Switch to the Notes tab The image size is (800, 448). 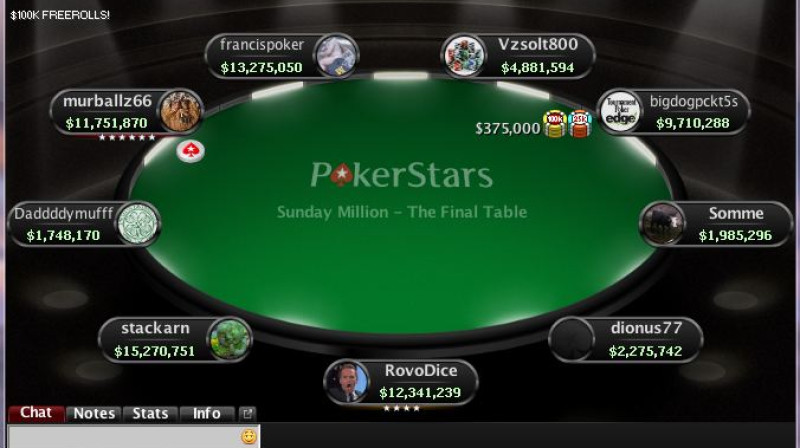94,413
